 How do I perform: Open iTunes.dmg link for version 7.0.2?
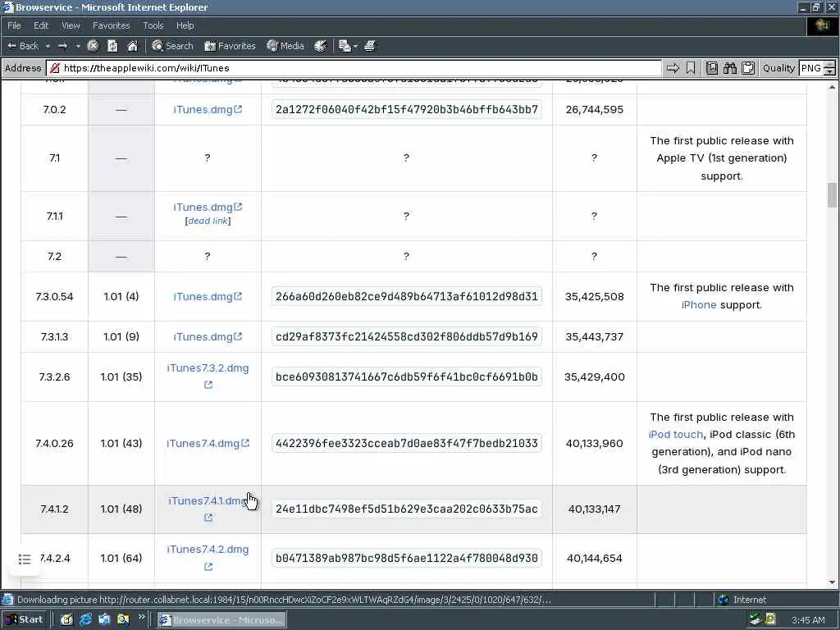[x=208, y=109]
